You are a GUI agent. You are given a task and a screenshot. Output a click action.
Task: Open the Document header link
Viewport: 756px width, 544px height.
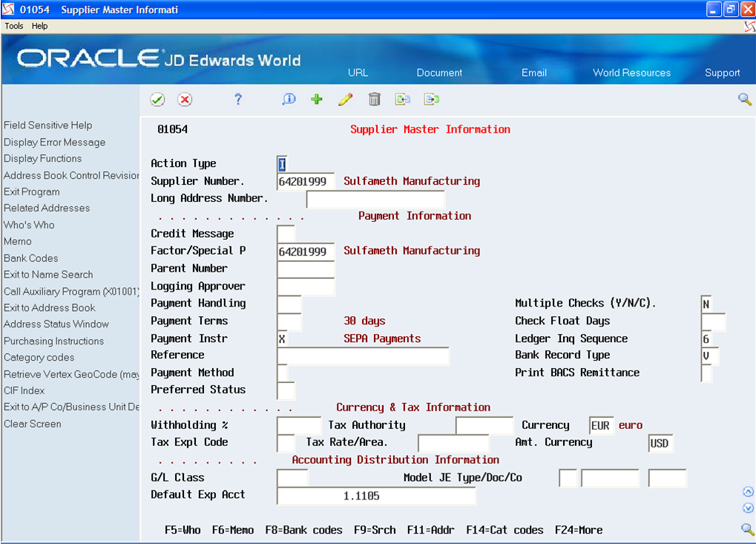[439, 73]
